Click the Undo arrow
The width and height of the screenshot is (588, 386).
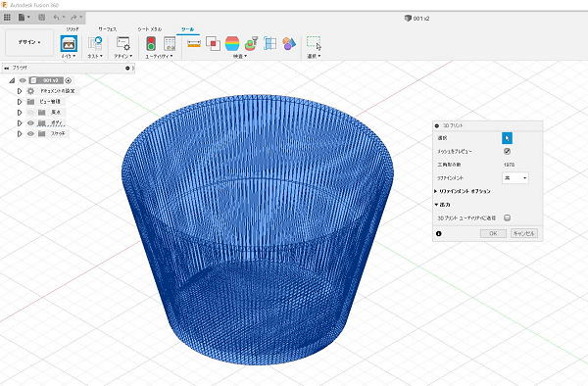56,18
